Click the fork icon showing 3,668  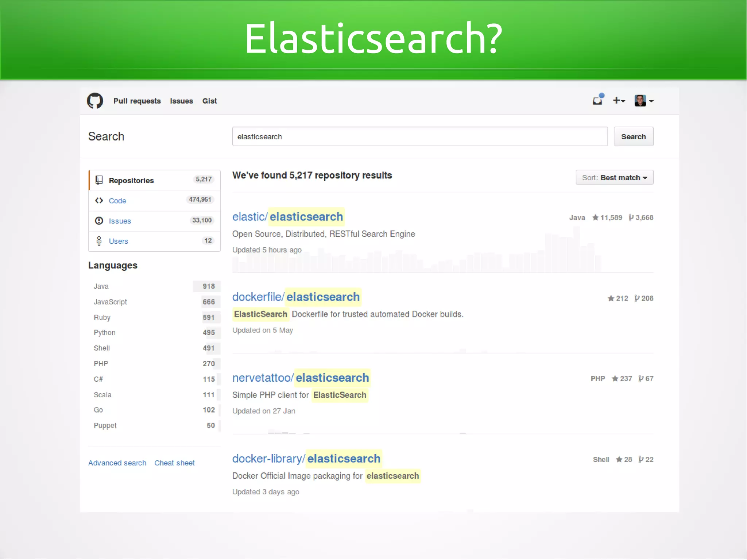coord(631,217)
